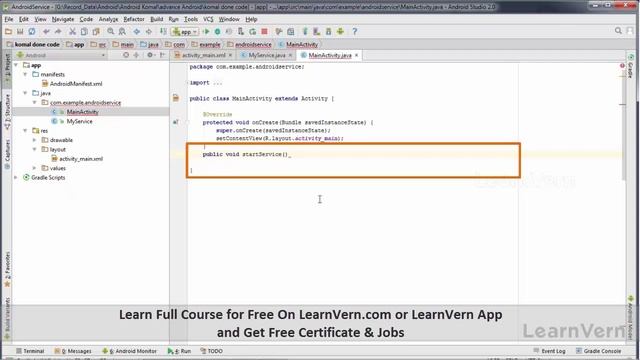Open the app run configuration dropdown
This screenshot has height=360, width=640.
(x=185, y=31)
